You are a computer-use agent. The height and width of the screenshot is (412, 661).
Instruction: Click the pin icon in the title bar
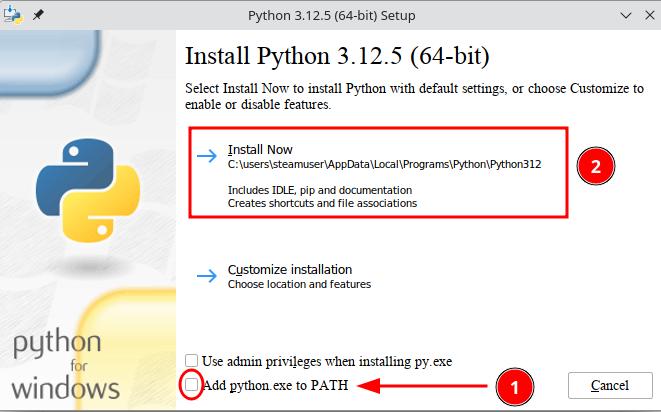(40, 16)
